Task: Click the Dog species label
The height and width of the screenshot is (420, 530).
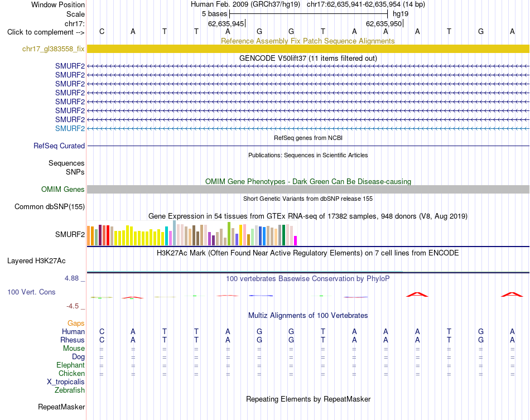Action: click(78, 357)
